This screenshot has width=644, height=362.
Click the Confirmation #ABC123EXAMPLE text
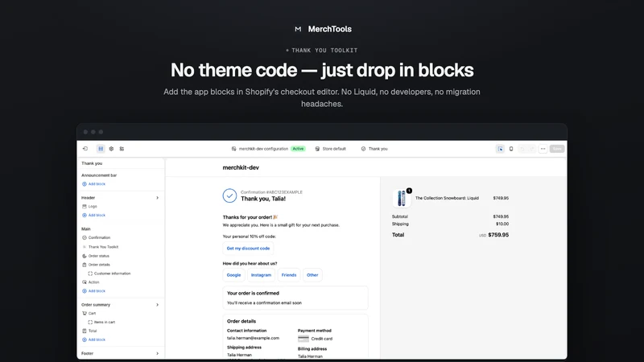271,192
